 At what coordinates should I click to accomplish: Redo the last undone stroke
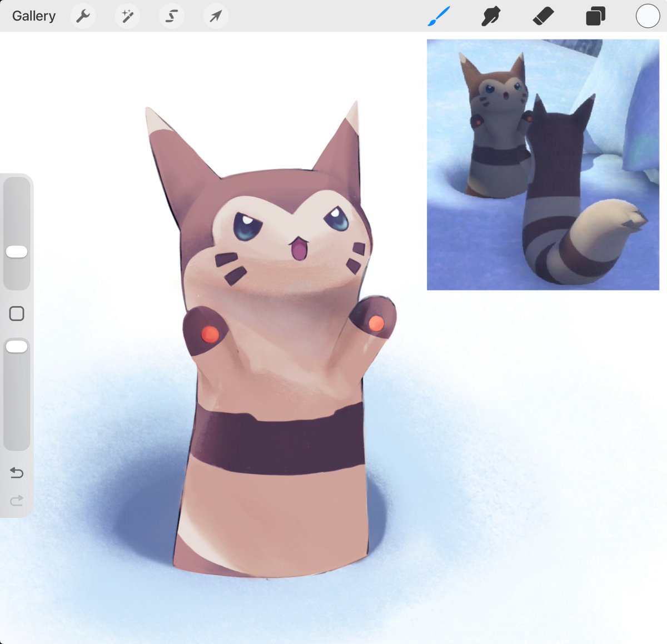click(17, 501)
